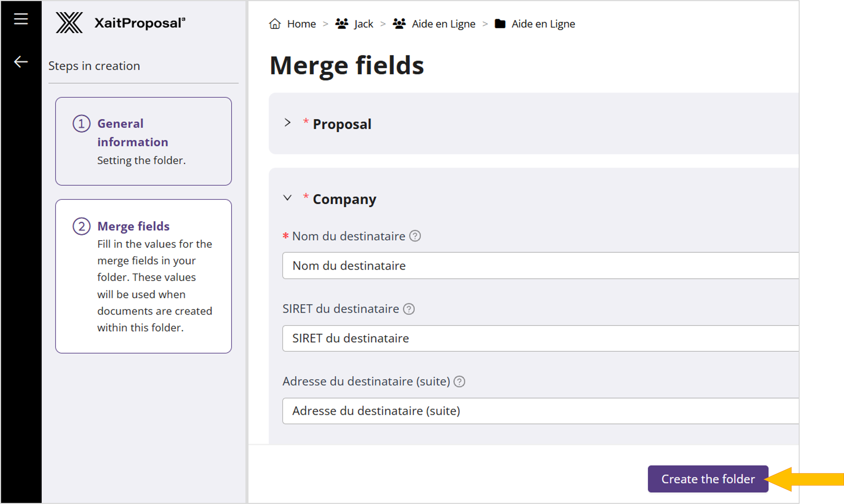Click the XaitProposal logo
Viewport: 844px width, 504px height.
tap(120, 23)
